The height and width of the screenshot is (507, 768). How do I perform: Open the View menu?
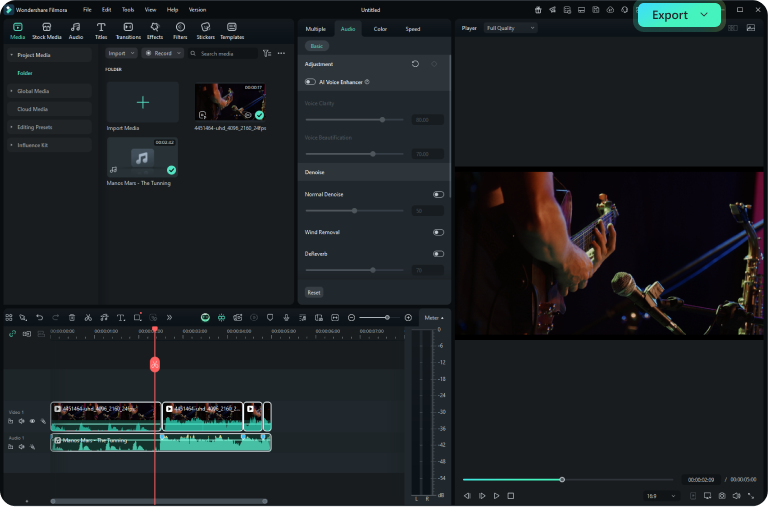[150, 10]
